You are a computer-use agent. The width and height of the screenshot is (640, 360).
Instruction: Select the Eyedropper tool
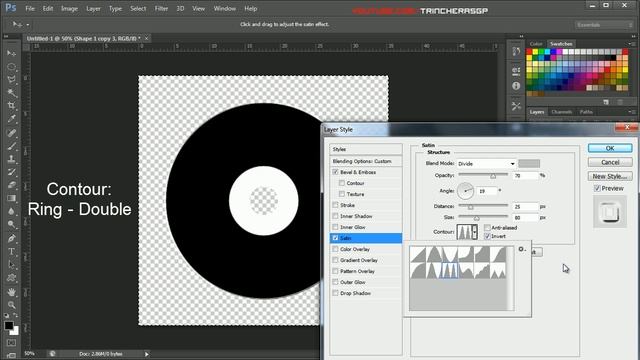click(x=11, y=119)
